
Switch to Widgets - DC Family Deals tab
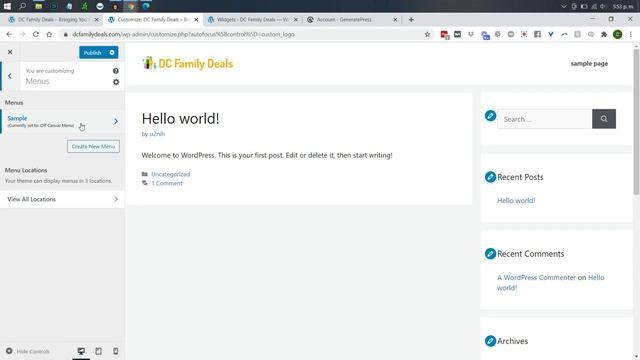click(253, 19)
